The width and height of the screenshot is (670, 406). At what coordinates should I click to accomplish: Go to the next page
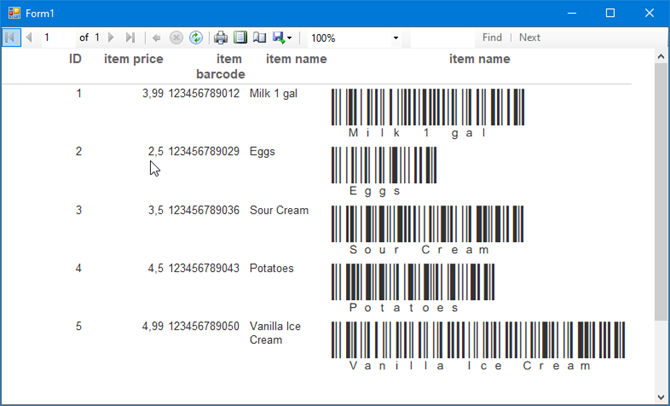[x=111, y=38]
